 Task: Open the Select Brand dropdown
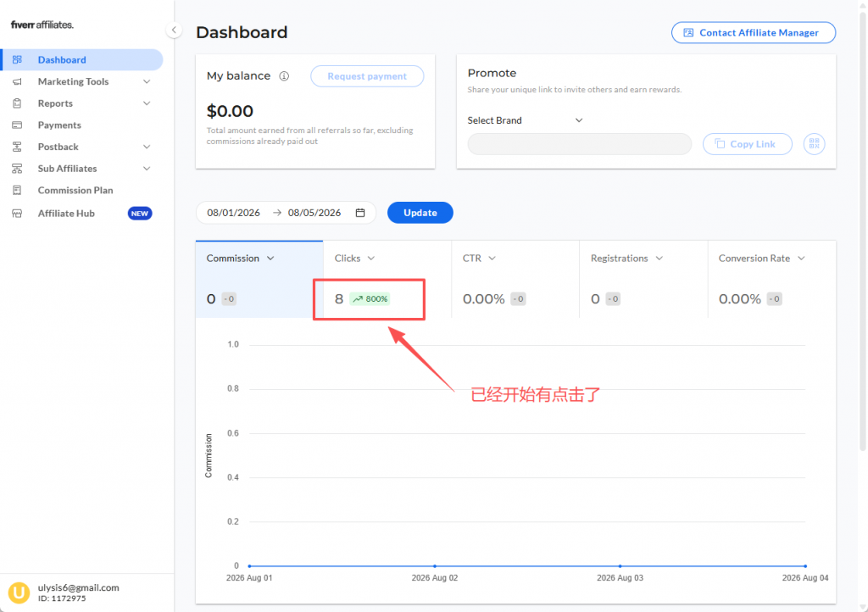(525, 120)
